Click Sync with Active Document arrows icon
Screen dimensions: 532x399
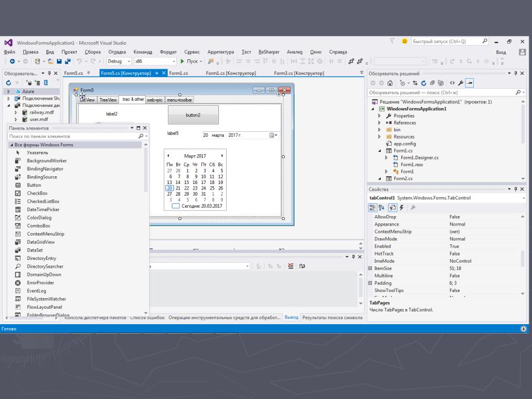coord(415,83)
